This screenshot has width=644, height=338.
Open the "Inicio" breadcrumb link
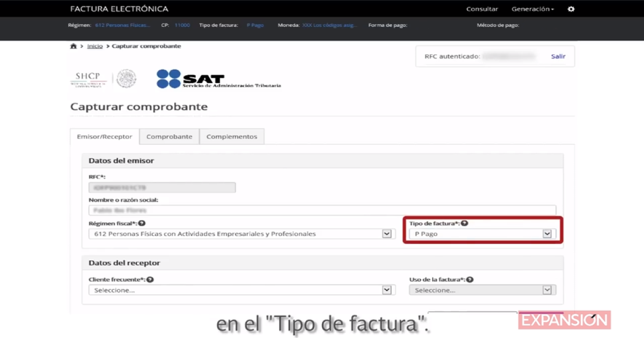94,46
